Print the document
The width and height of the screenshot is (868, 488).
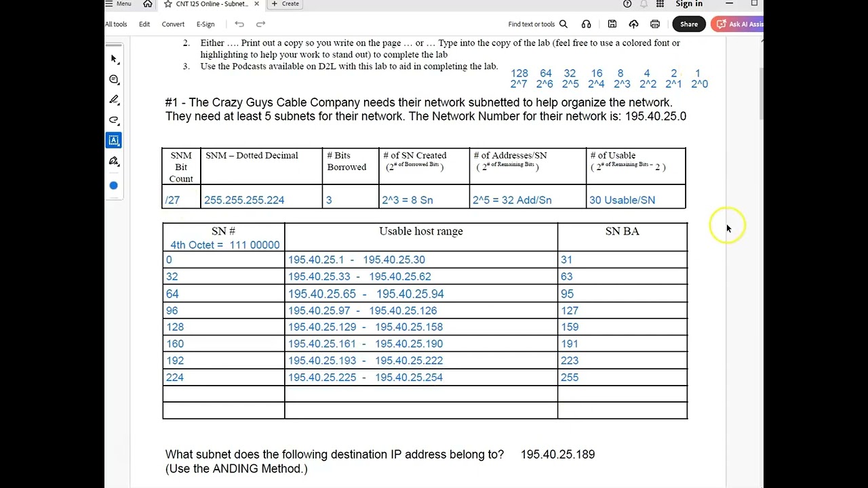tap(655, 24)
